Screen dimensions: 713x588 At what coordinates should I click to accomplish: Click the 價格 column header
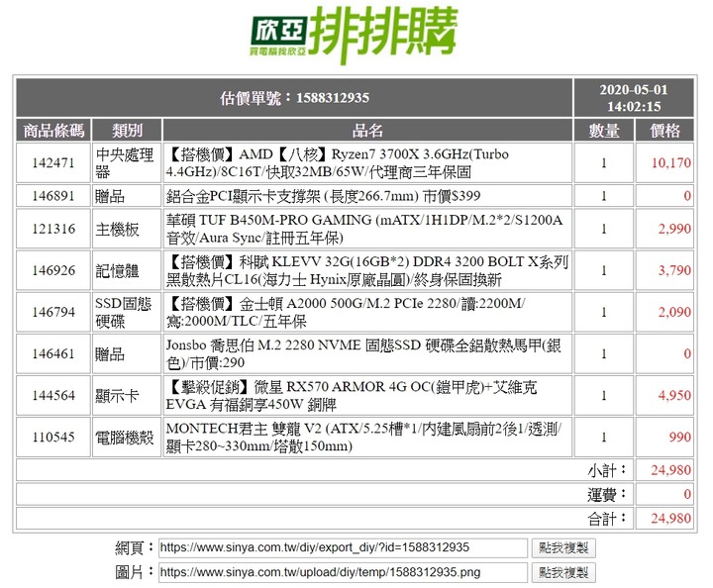(x=664, y=131)
